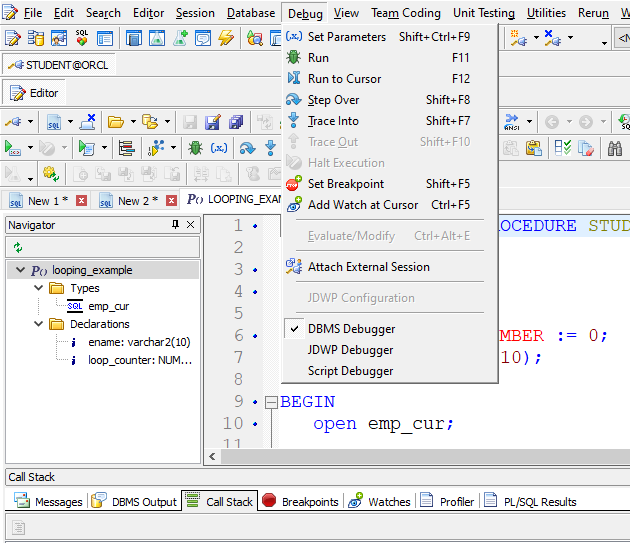Click the Trace Into toolbar icon

tap(270, 148)
